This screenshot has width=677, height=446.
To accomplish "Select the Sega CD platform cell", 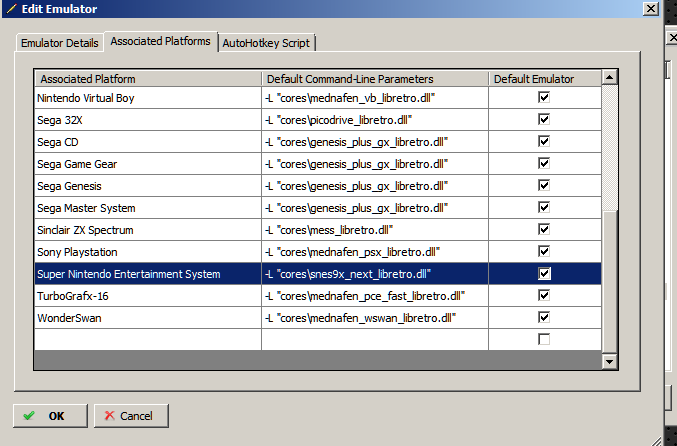I will (x=148, y=142).
